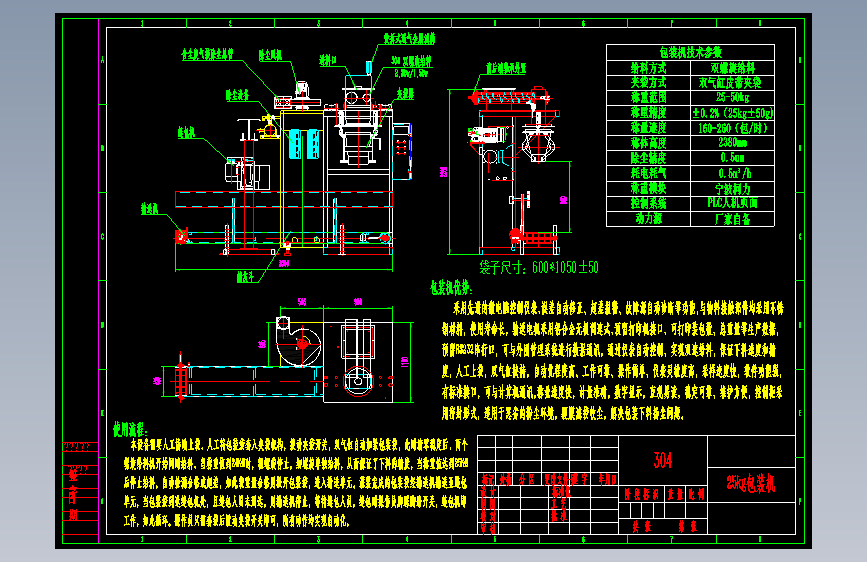Click the '304' title block text
Screen dimensions: 867x562
[x=663, y=460]
